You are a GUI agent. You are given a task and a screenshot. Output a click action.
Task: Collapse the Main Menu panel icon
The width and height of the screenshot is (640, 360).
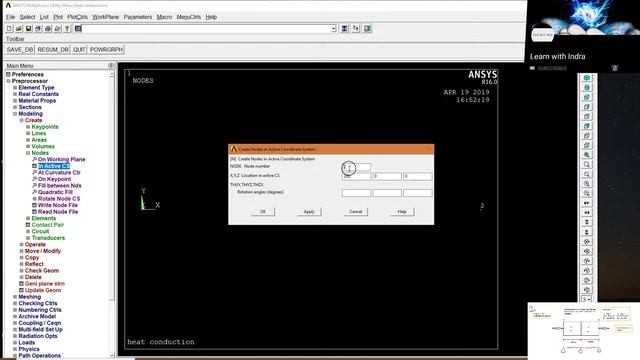point(111,66)
